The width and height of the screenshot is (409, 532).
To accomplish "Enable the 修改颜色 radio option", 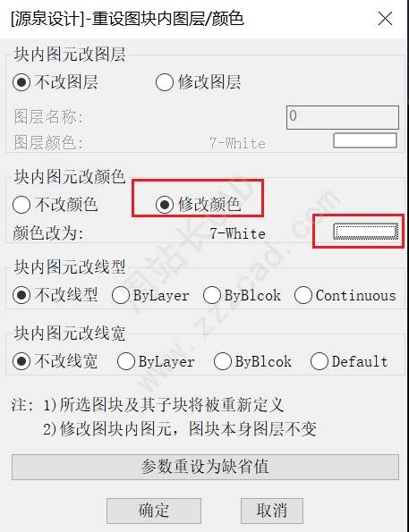I will [199, 205].
